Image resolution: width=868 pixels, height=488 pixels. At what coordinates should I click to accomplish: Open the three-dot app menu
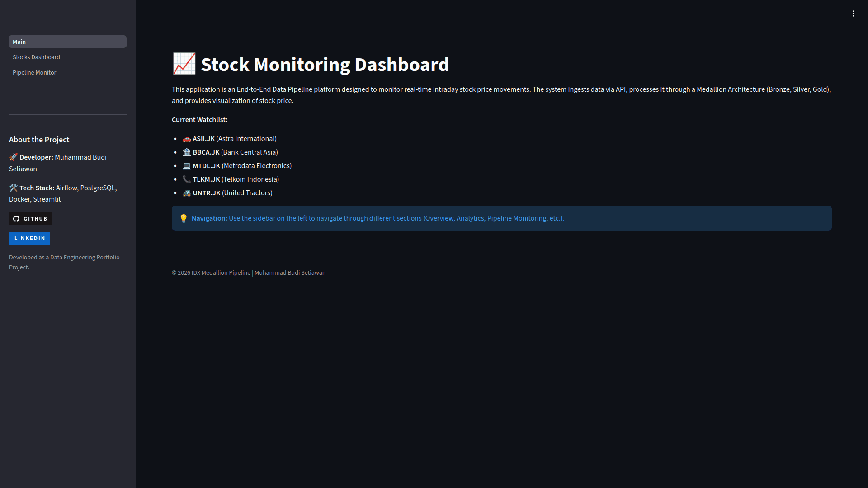click(854, 14)
